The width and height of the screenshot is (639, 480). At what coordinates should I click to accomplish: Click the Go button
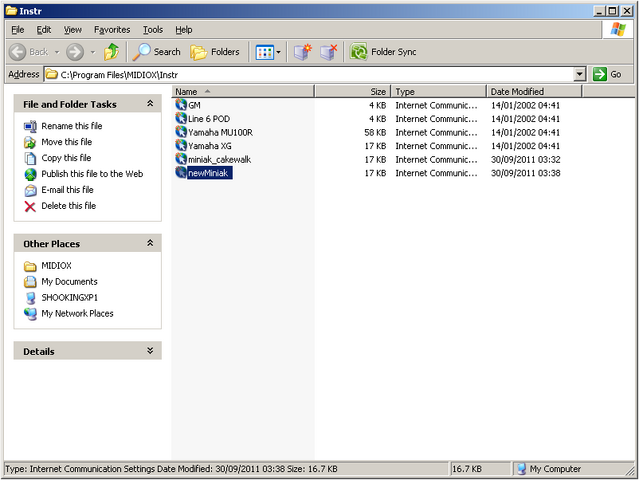pos(608,75)
